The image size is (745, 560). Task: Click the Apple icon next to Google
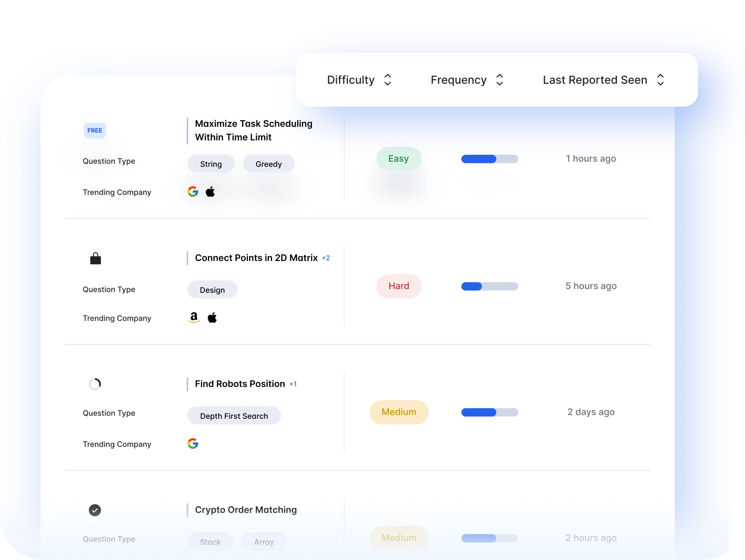click(211, 191)
